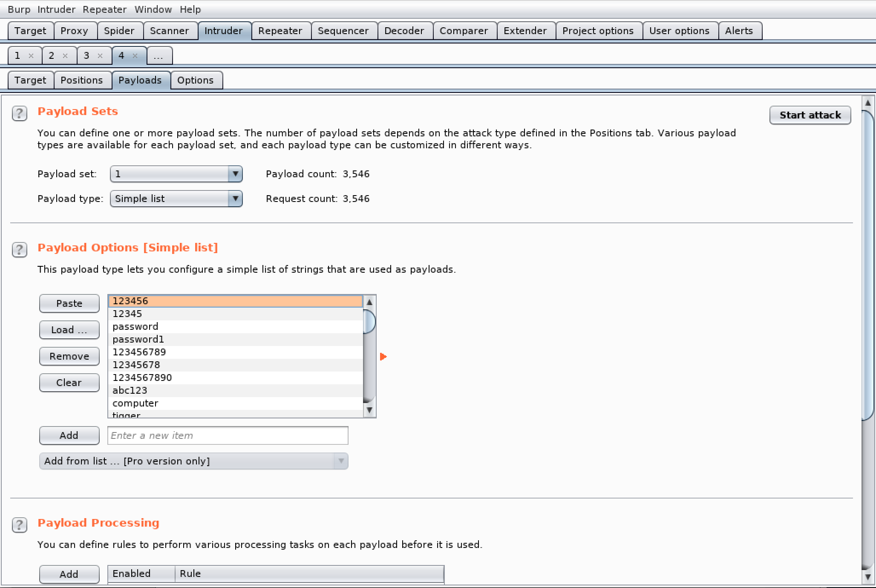Open help for Payload Options section
This screenshot has height=588, width=876.
(x=20, y=250)
